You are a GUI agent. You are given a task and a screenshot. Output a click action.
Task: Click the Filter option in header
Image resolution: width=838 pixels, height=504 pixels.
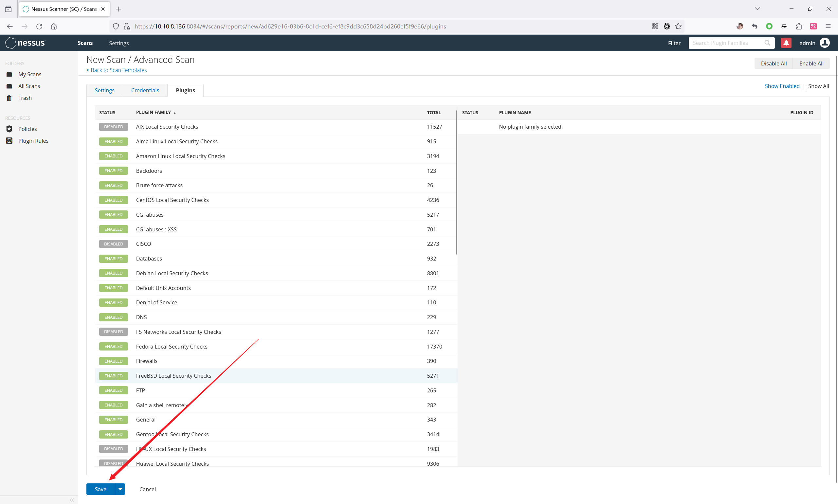[x=674, y=43]
